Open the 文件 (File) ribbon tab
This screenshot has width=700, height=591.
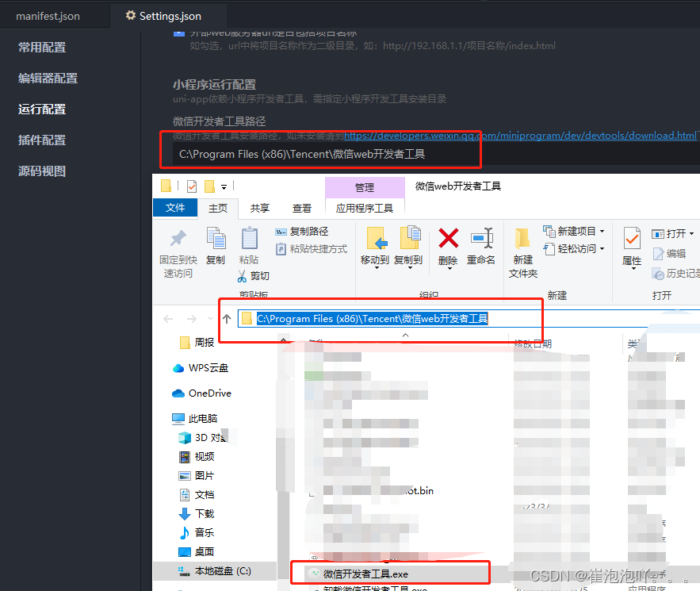[x=175, y=208]
